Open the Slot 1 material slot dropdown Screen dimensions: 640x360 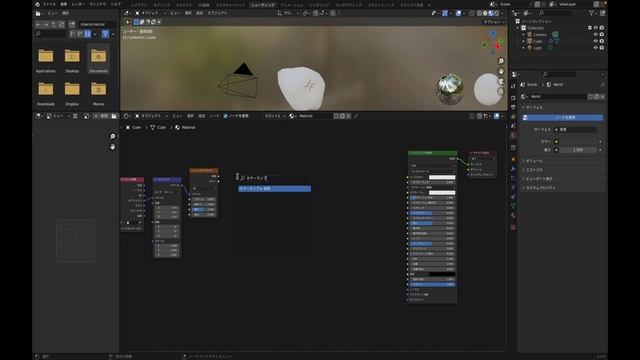click(x=275, y=116)
